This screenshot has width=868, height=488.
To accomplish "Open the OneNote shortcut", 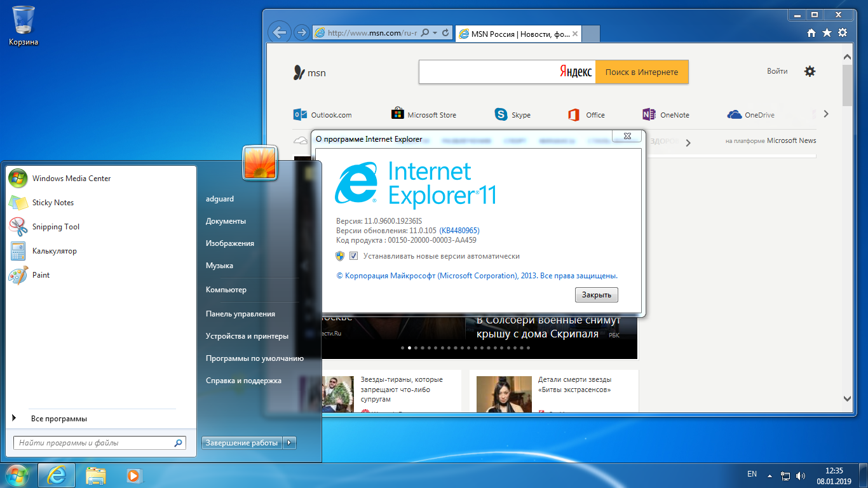I will (x=666, y=115).
